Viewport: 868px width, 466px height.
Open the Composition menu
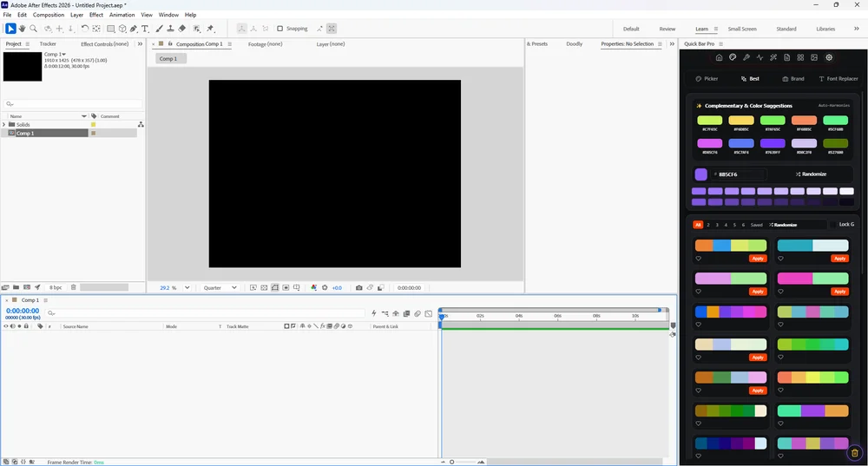(49, 15)
